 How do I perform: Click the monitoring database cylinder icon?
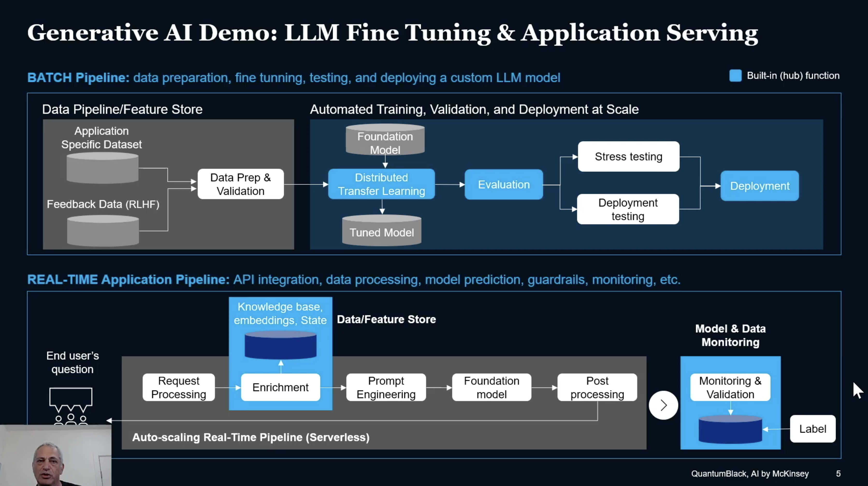click(x=730, y=429)
